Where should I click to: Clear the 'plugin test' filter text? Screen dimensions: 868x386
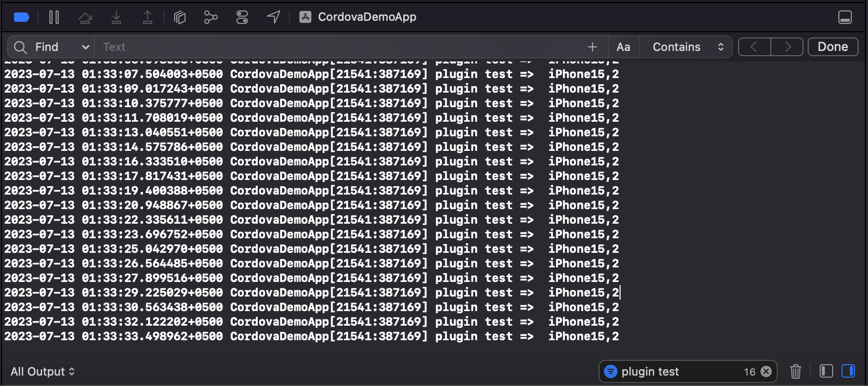(766, 371)
